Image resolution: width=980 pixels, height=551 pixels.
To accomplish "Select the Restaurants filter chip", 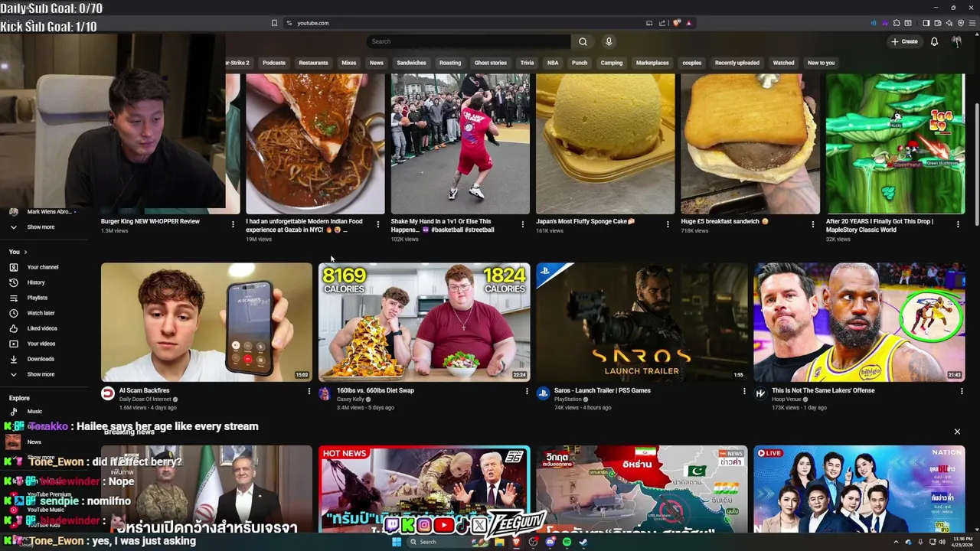I will click(313, 63).
